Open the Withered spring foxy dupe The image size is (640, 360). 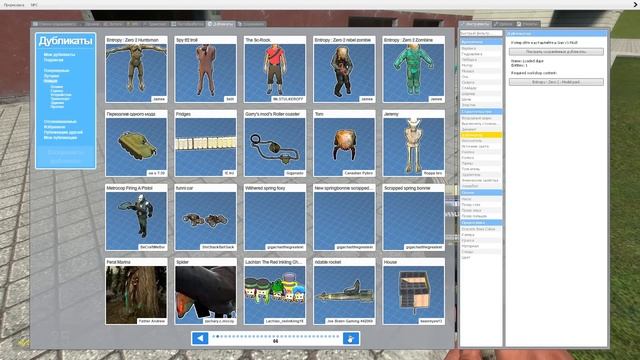[275, 218]
